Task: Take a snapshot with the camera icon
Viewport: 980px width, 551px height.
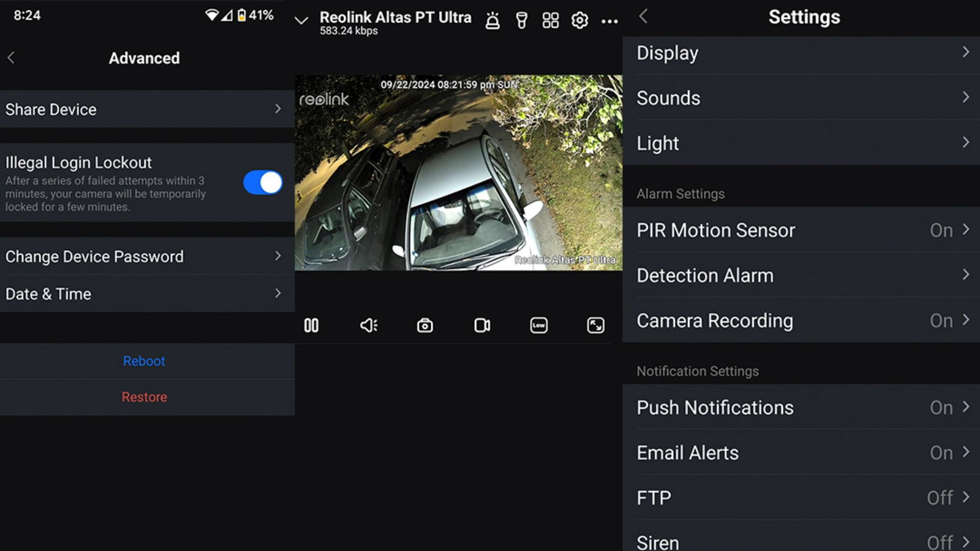Action: click(424, 325)
